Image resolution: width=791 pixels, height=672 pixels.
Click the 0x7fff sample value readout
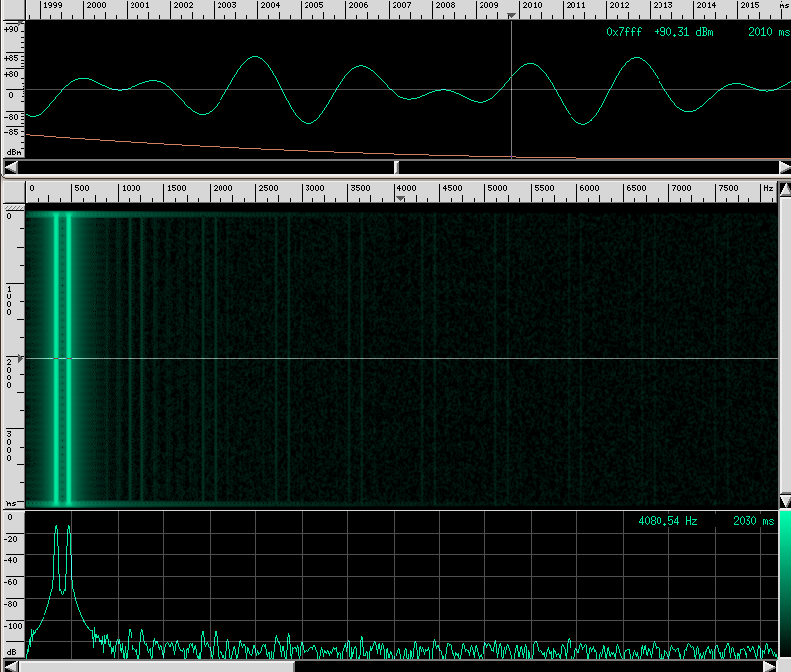click(624, 32)
